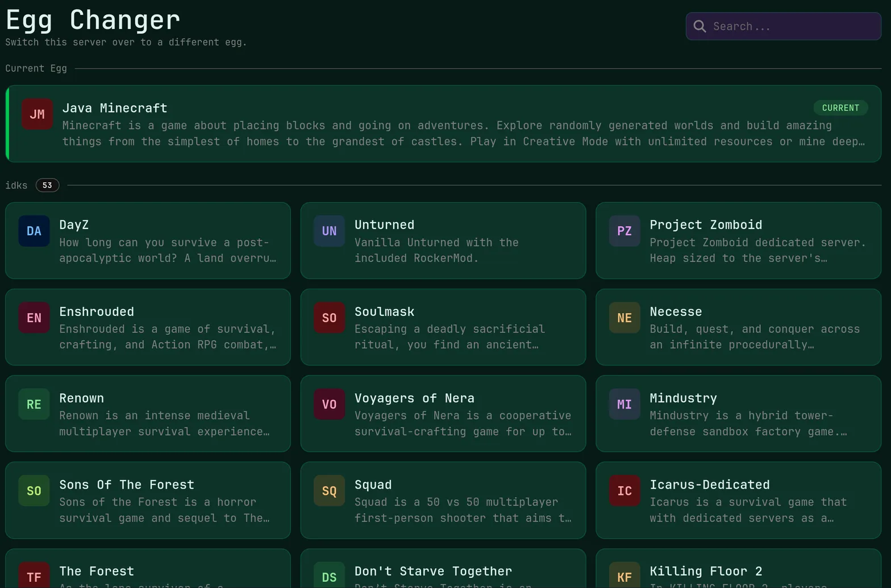Select the "Soulmask" title text

pos(385,312)
